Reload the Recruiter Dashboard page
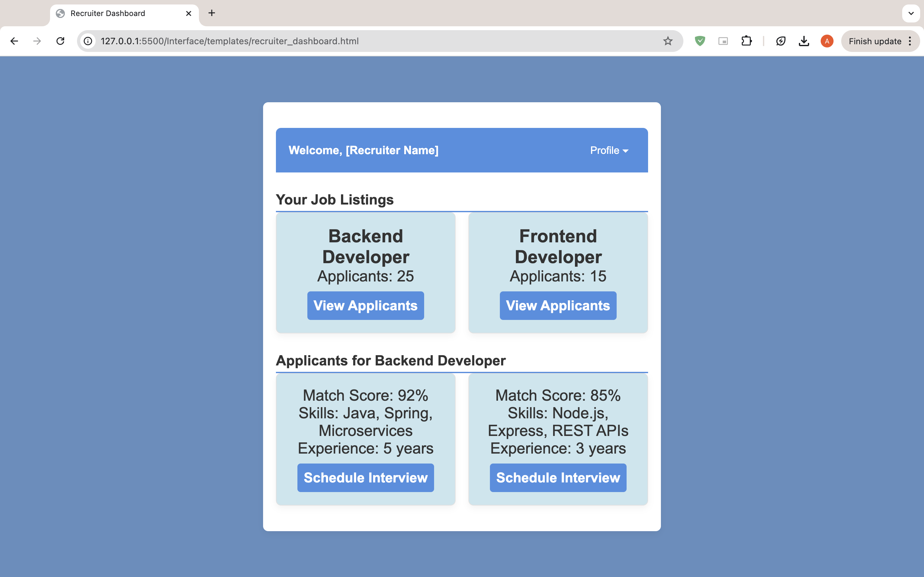Viewport: 924px width, 577px height. [60, 41]
